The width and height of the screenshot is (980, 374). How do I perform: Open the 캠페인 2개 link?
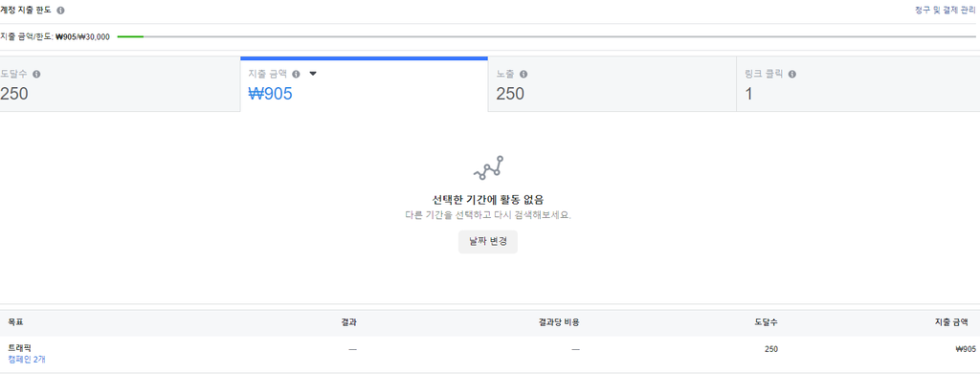point(27,360)
